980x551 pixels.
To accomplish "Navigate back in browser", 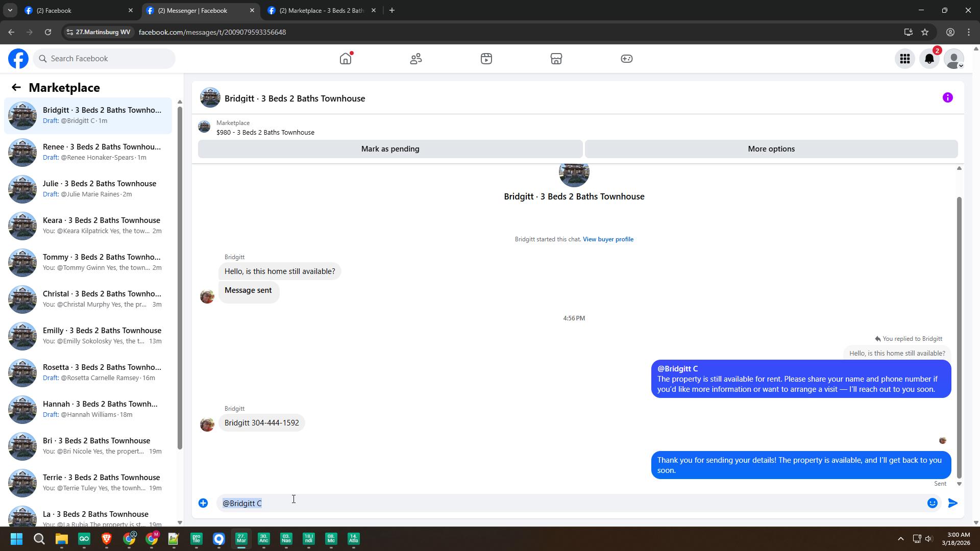I will click(11, 32).
